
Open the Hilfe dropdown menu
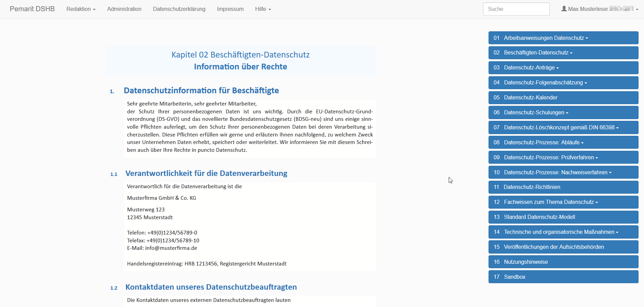(263, 9)
